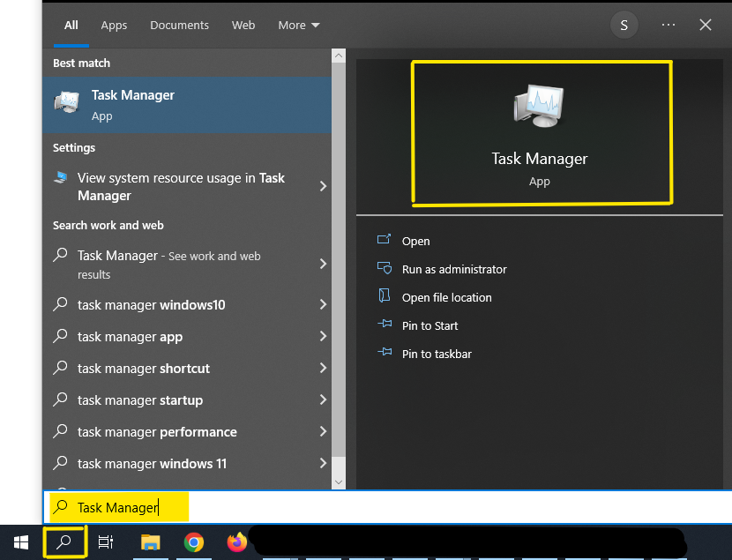Click the results list scrollbar thumb
This screenshot has height=560, width=732.
(339, 259)
